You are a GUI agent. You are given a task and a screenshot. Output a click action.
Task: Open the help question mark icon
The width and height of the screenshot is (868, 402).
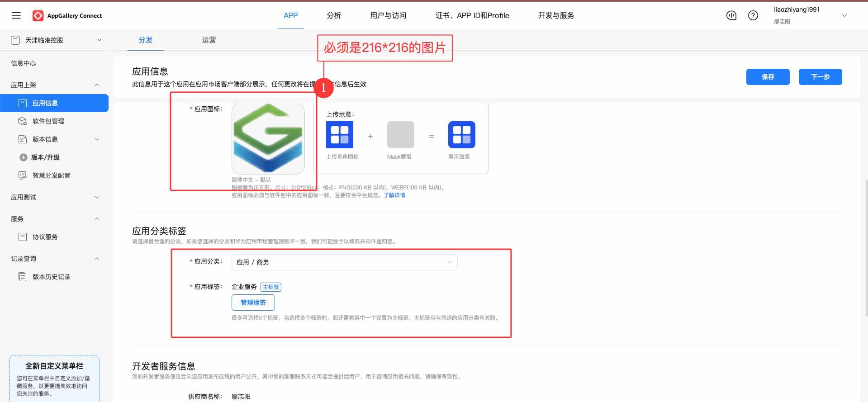click(x=753, y=15)
